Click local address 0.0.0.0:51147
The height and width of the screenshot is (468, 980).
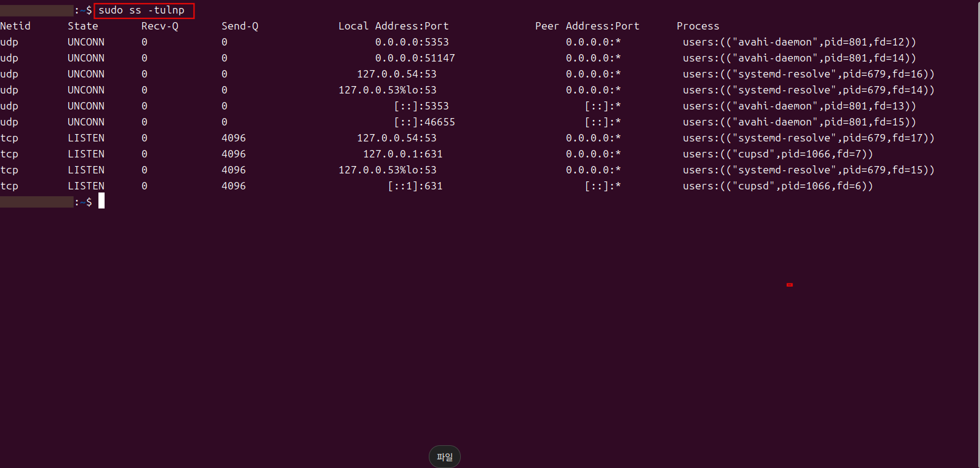point(415,58)
